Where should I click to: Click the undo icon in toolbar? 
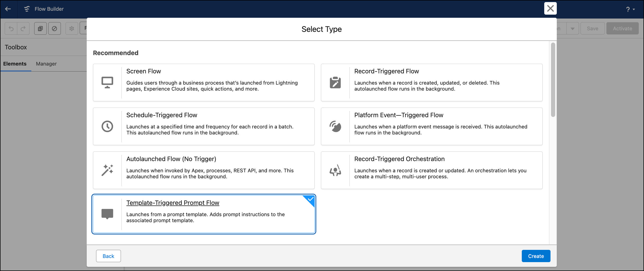[x=11, y=28]
